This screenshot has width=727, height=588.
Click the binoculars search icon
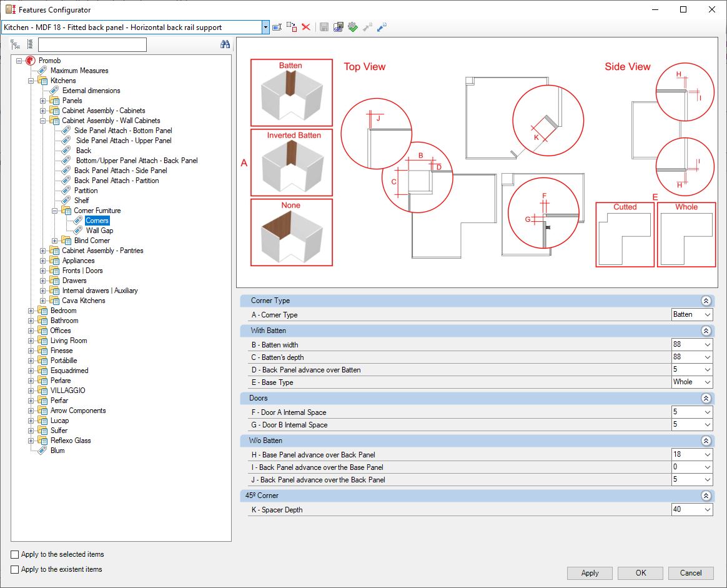[x=225, y=44]
